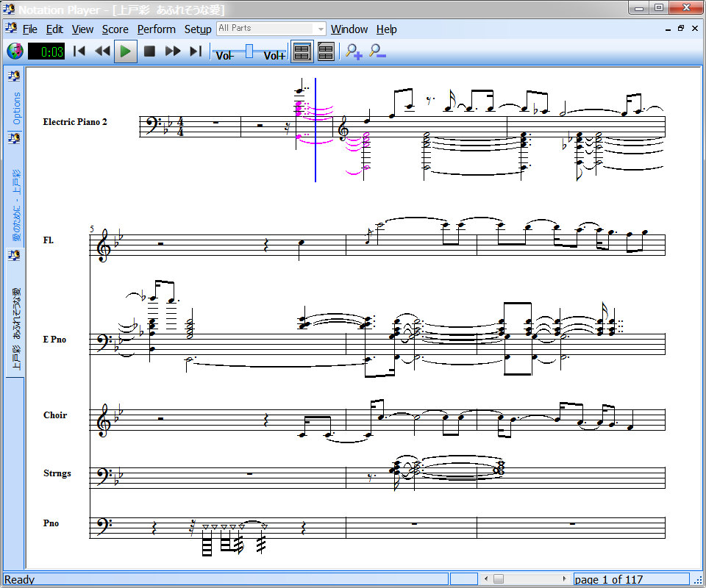Jump to end of song

[196, 51]
